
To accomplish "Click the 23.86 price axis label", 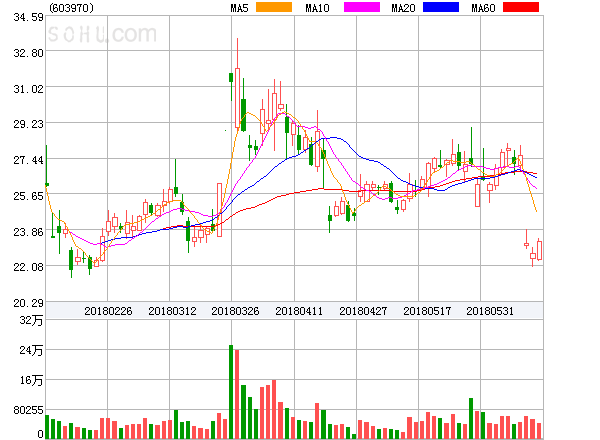I will click(x=28, y=232).
